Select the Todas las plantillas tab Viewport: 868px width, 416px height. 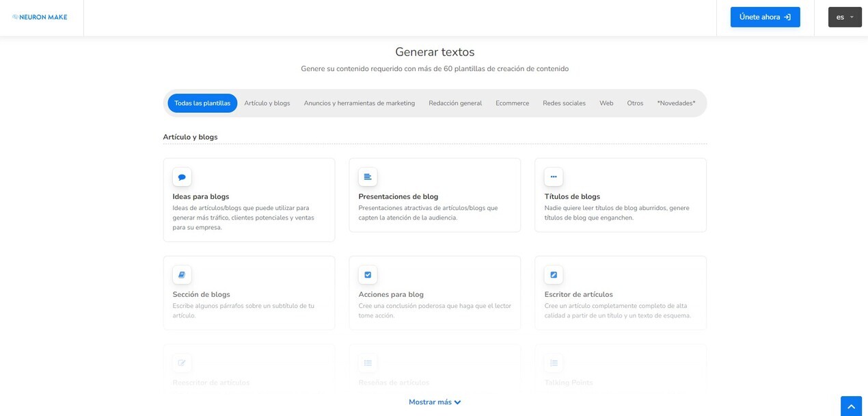coord(202,103)
